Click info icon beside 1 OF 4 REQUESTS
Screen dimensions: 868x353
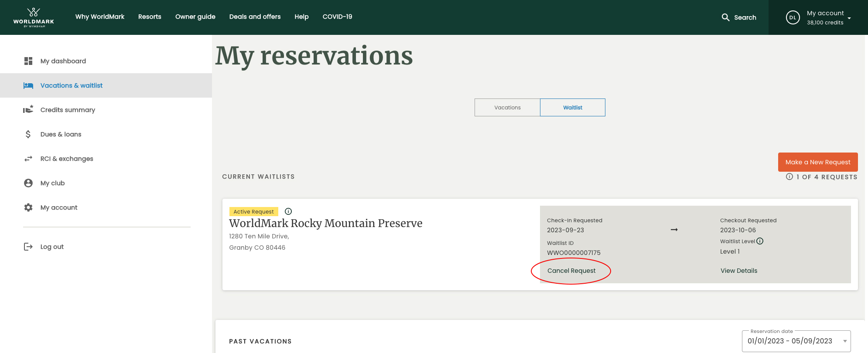tap(789, 176)
